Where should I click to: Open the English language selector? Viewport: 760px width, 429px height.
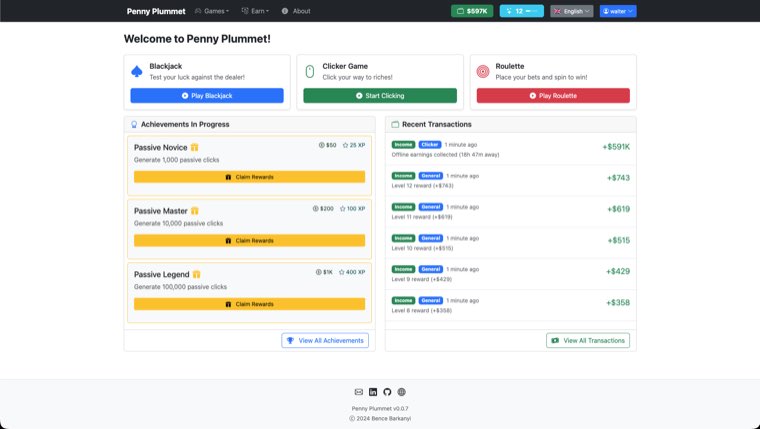tap(571, 11)
